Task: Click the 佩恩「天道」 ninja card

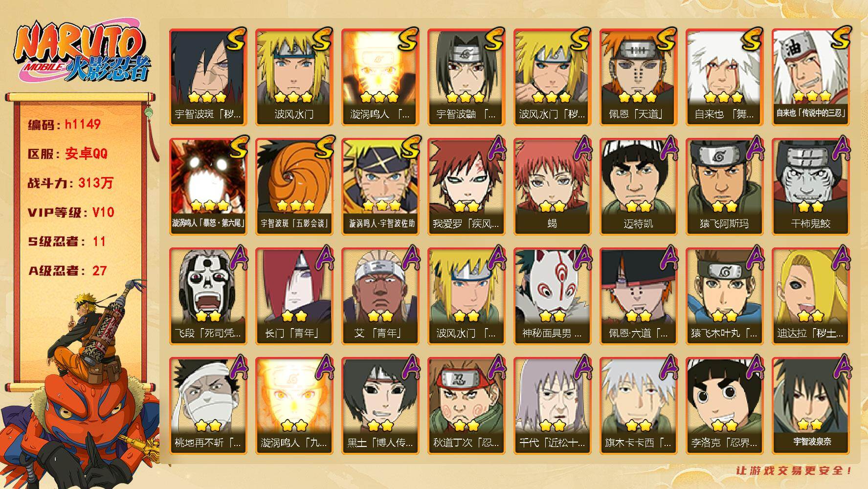Action: (638, 77)
